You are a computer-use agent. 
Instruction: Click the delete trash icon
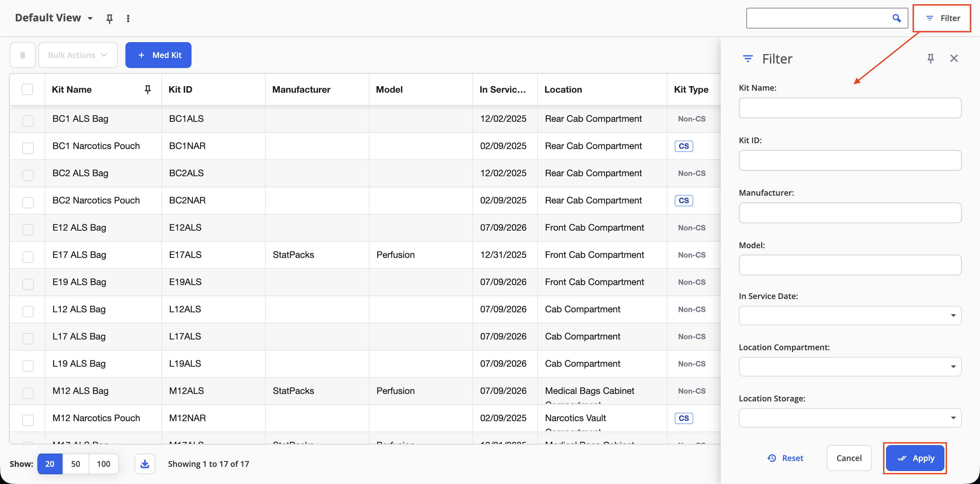[x=23, y=55]
